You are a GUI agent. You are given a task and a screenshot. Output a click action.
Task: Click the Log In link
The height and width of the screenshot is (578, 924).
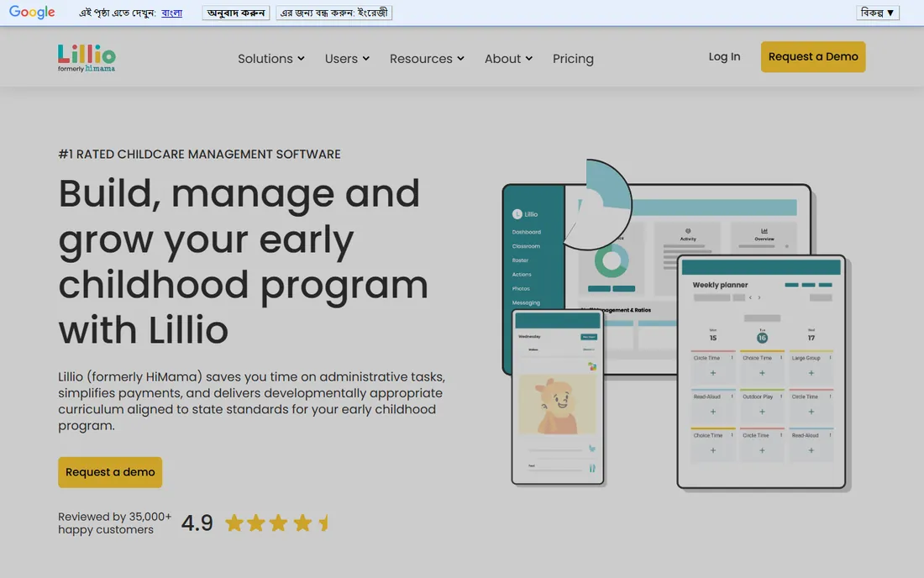724,56
